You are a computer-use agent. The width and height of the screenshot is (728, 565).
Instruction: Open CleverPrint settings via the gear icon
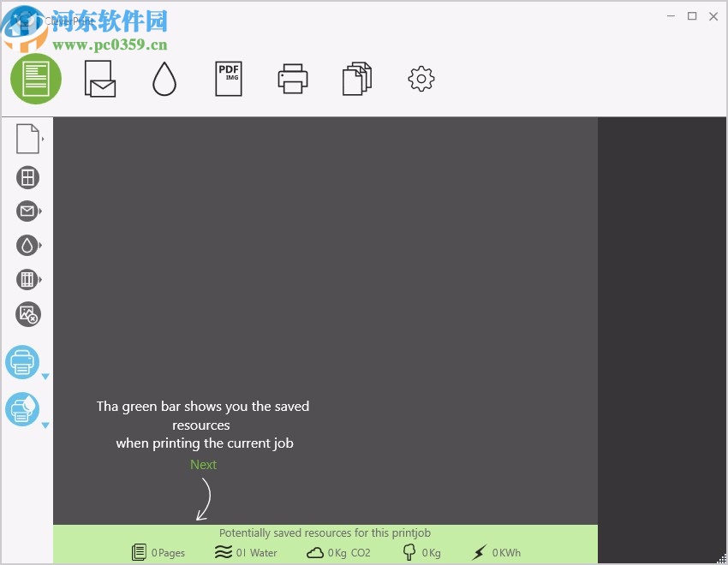[x=421, y=79]
